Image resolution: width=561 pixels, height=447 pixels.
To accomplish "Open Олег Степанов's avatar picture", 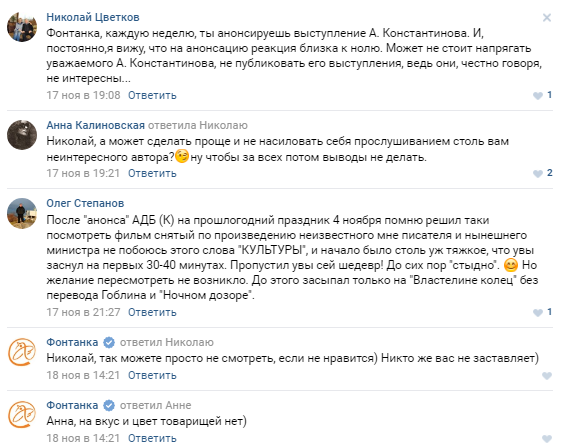I will click(x=22, y=213).
